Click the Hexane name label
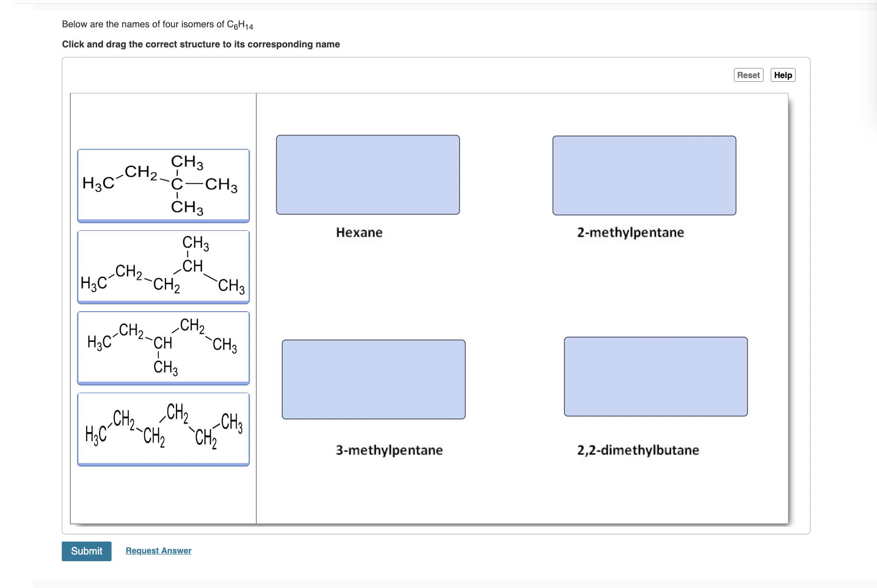Viewport: 877px width, 588px height. click(x=360, y=232)
